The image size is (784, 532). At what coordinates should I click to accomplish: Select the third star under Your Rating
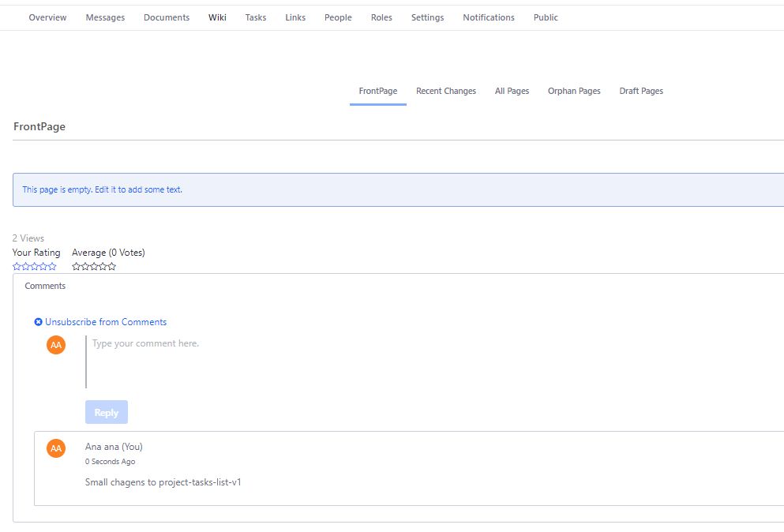pyautogui.click(x=35, y=267)
